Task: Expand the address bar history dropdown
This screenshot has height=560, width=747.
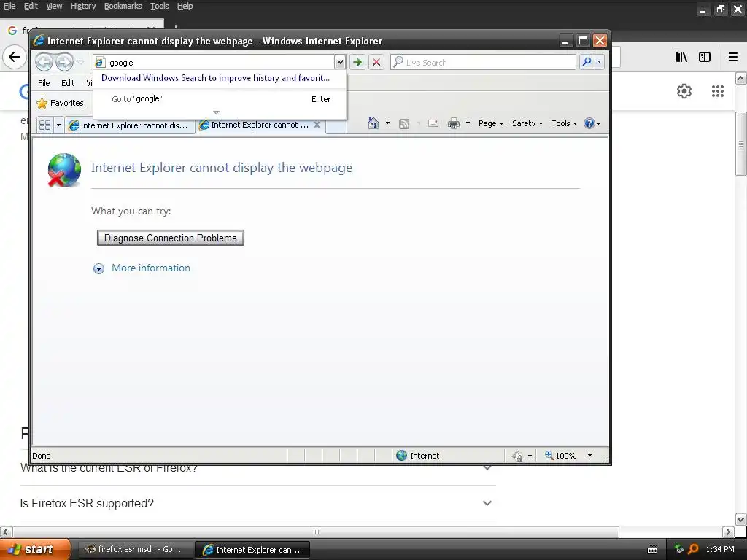Action: pyautogui.click(x=340, y=62)
